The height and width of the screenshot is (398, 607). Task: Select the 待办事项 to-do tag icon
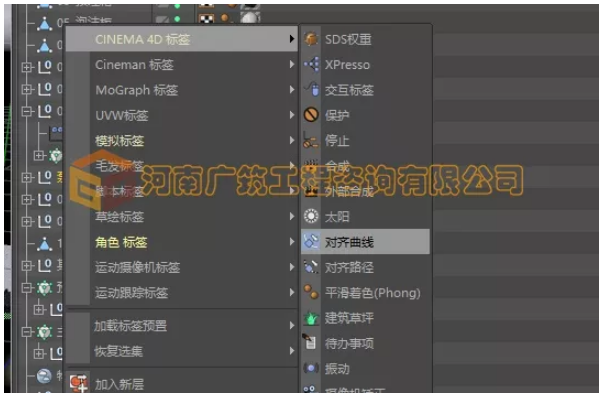[310, 342]
